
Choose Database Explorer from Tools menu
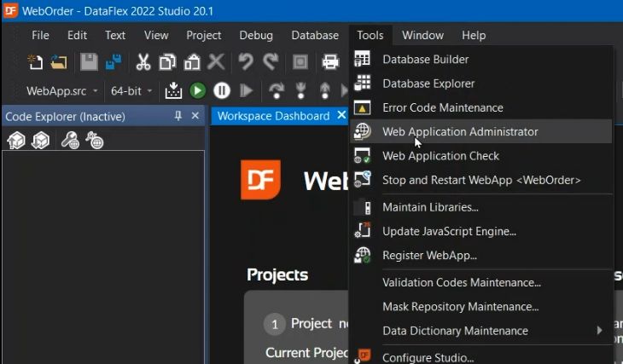pyautogui.click(x=480, y=84)
